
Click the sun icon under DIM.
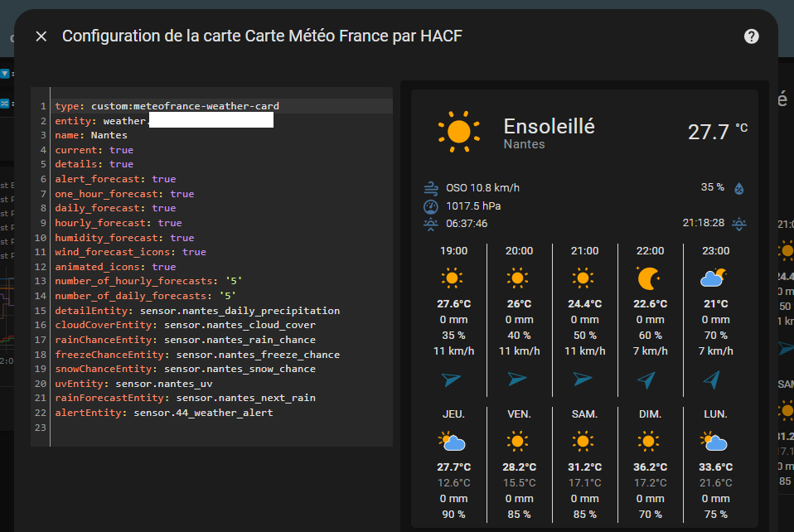[649, 442]
